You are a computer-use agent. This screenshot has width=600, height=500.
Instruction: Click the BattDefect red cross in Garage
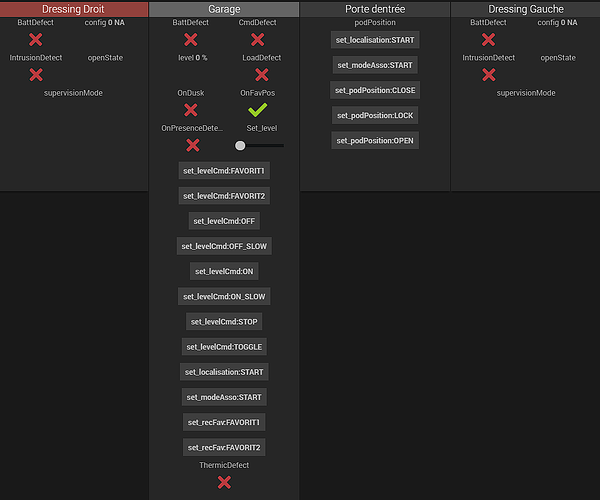pyautogui.click(x=191, y=39)
